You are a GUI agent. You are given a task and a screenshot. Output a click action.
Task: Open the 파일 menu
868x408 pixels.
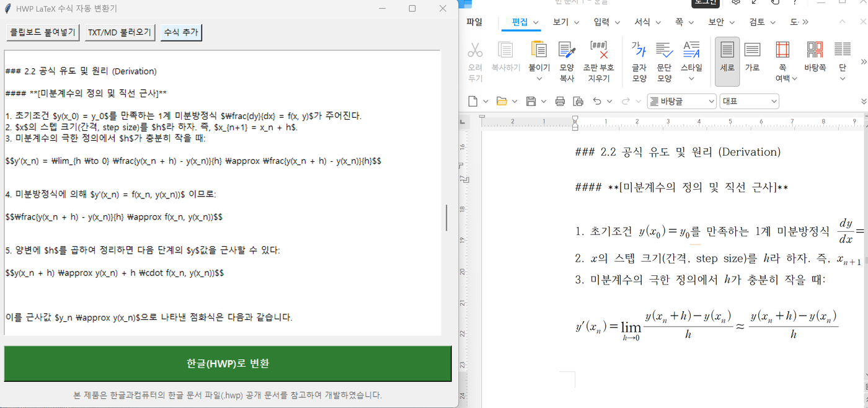(474, 22)
